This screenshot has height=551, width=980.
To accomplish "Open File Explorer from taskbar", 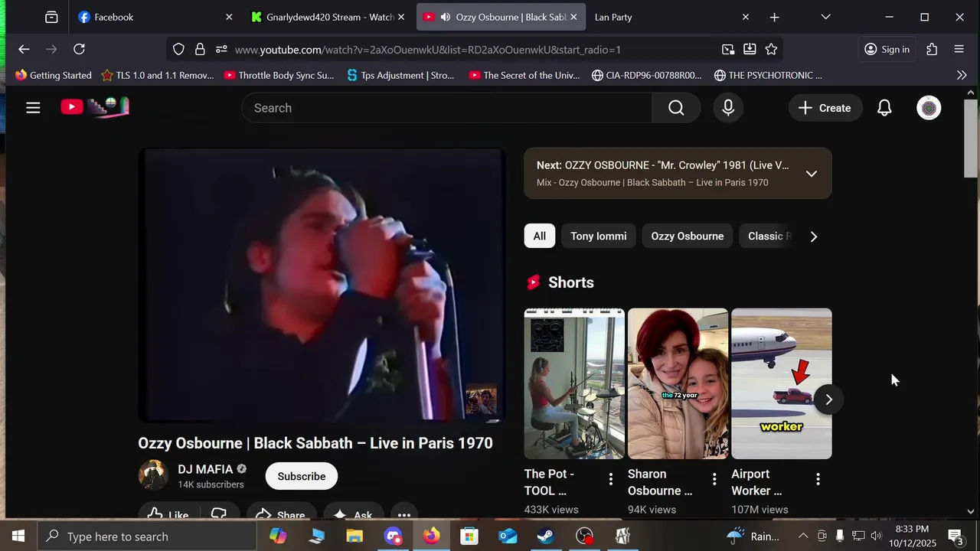I will click(x=354, y=536).
